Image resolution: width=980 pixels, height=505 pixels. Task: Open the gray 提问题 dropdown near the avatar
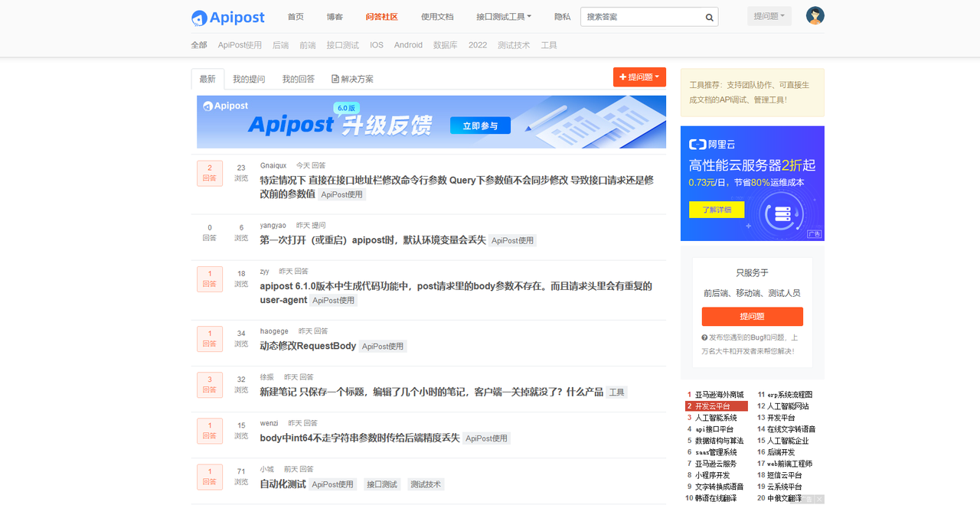768,15
